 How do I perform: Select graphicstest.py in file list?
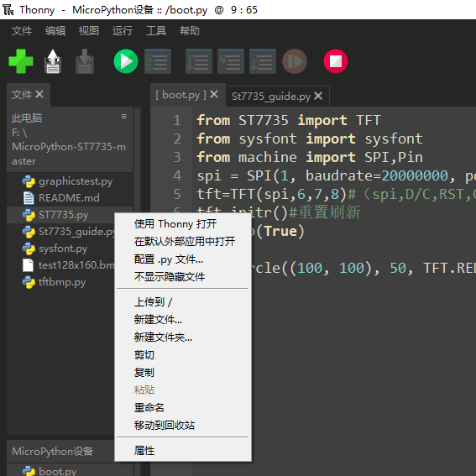coord(70,181)
